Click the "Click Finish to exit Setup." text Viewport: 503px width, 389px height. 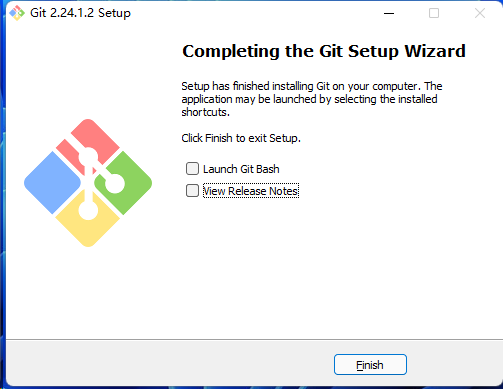[x=241, y=138]
